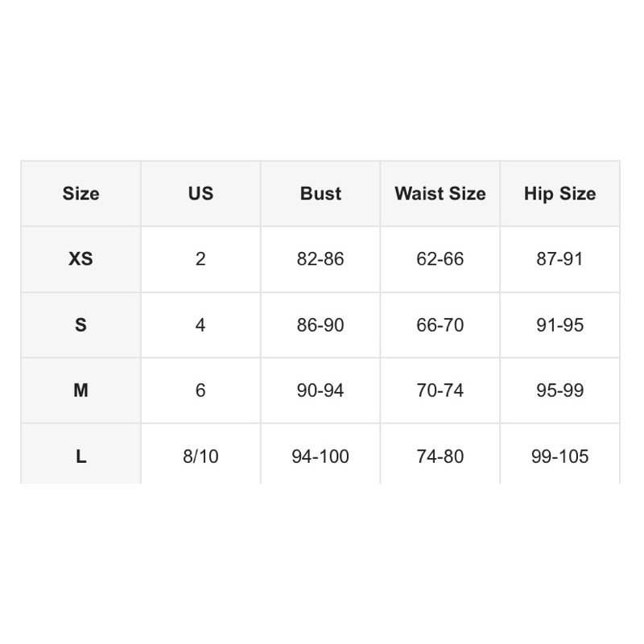644x644 pixels.
Task: Click the Hip Size header cell
Action: pos(559,193)
